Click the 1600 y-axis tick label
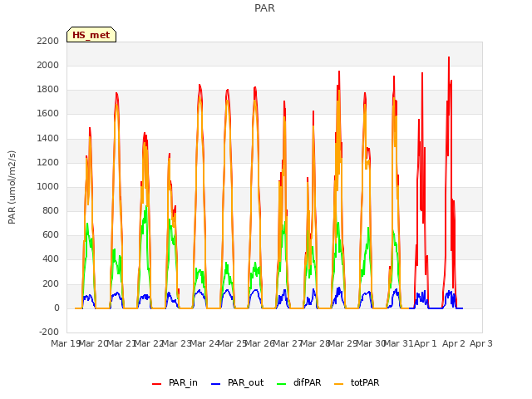Screen dimensions: 532x399 click(48, 114)
